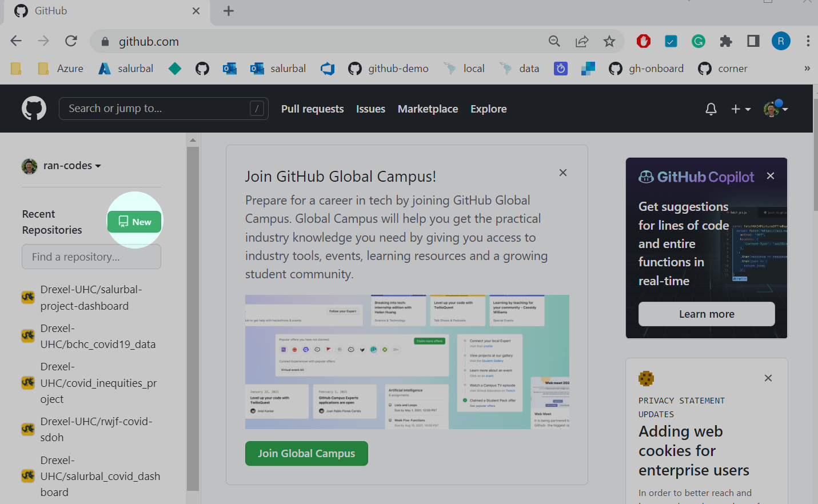Close the GitHub Copilot promotion
Viewport: 818px width, 504px height.
coord(771,176)
